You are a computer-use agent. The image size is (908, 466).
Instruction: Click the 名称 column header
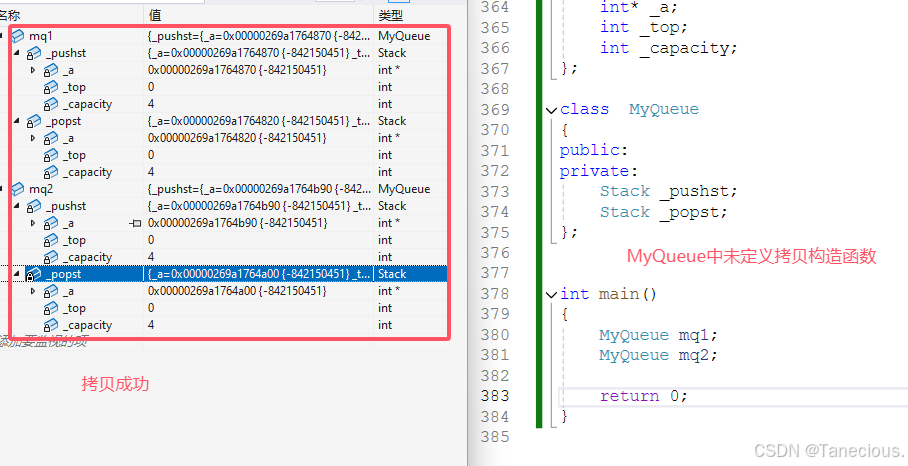(12, 15)
